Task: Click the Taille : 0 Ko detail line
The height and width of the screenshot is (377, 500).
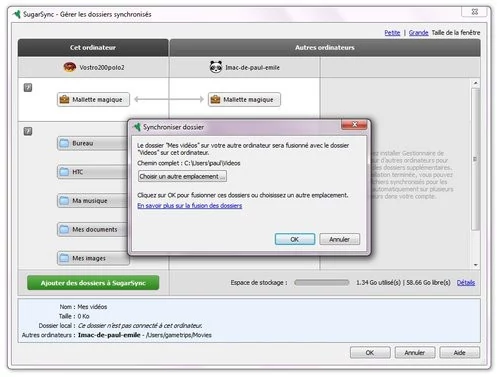Action: [x=74, y=316]
